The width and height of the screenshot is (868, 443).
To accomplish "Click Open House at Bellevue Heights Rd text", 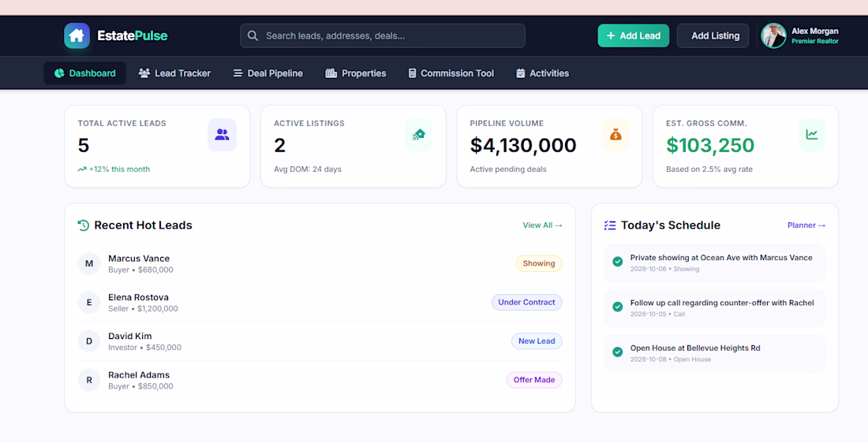I will click(695, 348).
